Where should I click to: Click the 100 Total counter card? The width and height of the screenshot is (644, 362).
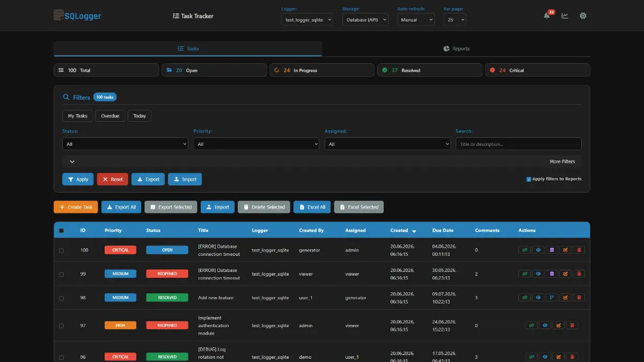tap(106, 70)
